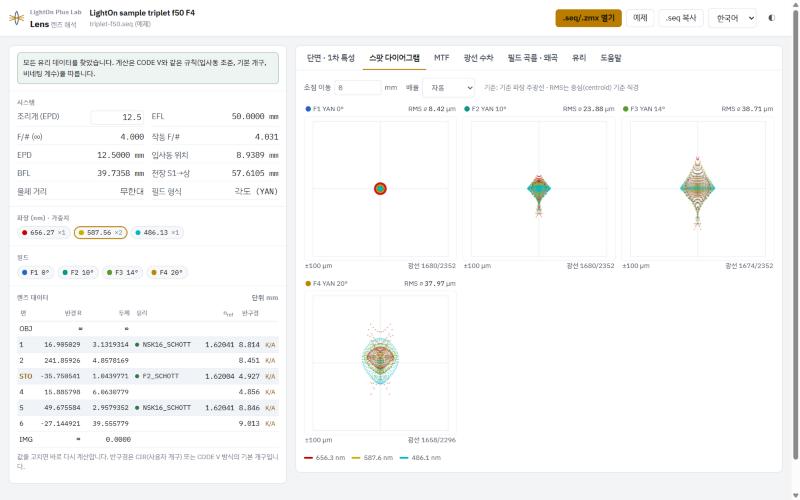Click the 조리개 (EPD) 12.5 input field
This screenshot has width=800, height=500.
pos(118,117)
